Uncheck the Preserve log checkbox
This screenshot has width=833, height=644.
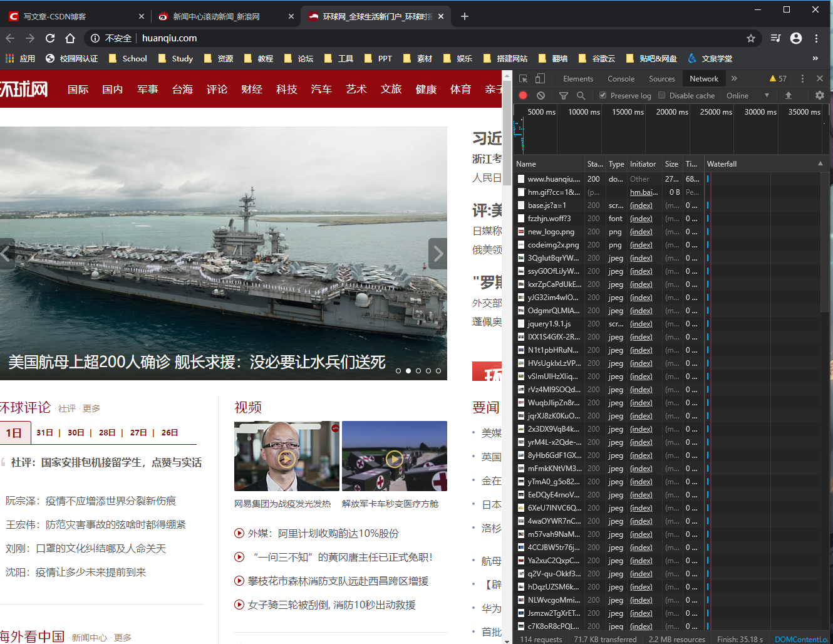tap(603, 96)
